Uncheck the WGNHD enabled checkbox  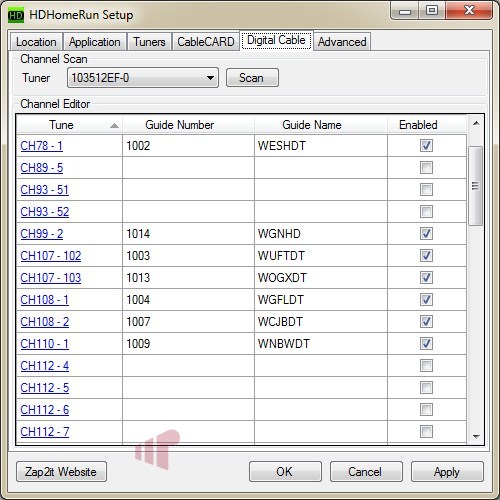(426, 234)
